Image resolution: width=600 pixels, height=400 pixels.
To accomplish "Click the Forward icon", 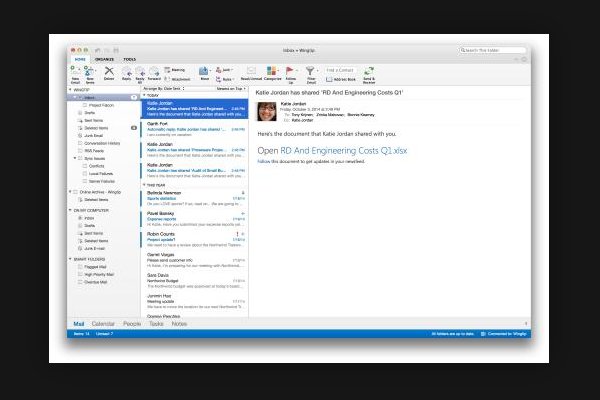I will [154, 71].
